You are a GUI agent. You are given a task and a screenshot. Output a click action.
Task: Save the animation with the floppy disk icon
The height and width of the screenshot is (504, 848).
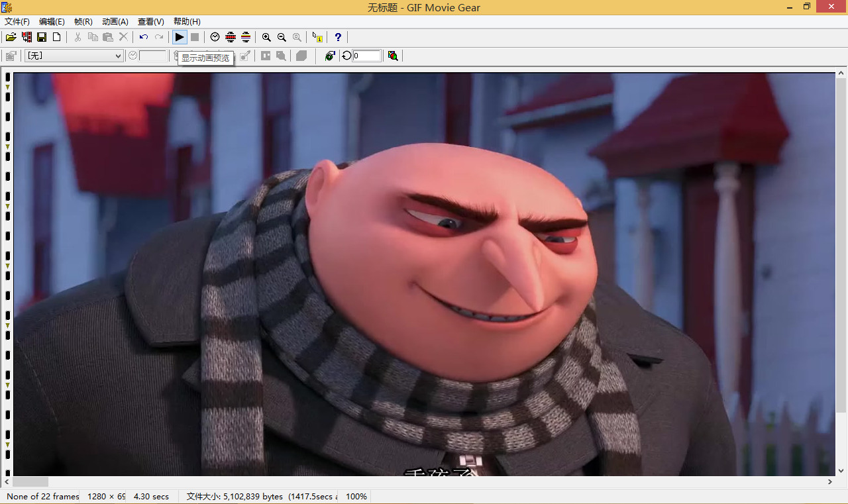point(42,37)
